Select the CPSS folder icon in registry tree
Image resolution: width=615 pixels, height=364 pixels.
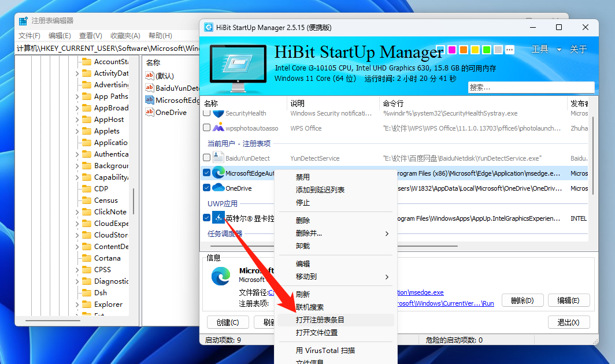tap(87, 270)
